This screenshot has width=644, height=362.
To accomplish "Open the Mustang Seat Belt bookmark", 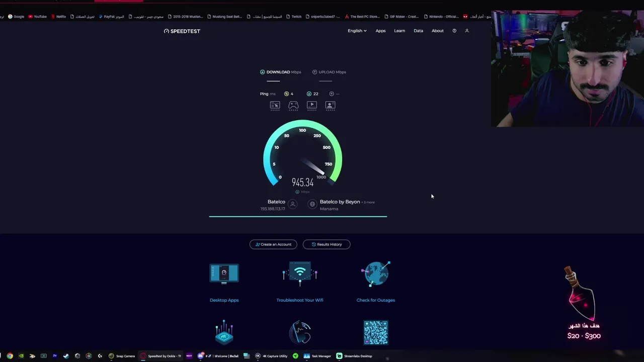I will [224, 17].
